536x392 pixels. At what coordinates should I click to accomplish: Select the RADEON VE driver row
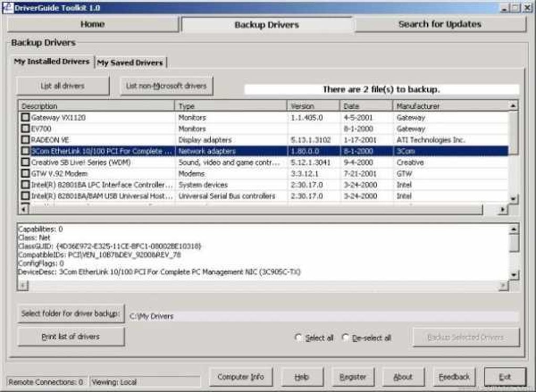pyautogui.click(x=263, y=140)
